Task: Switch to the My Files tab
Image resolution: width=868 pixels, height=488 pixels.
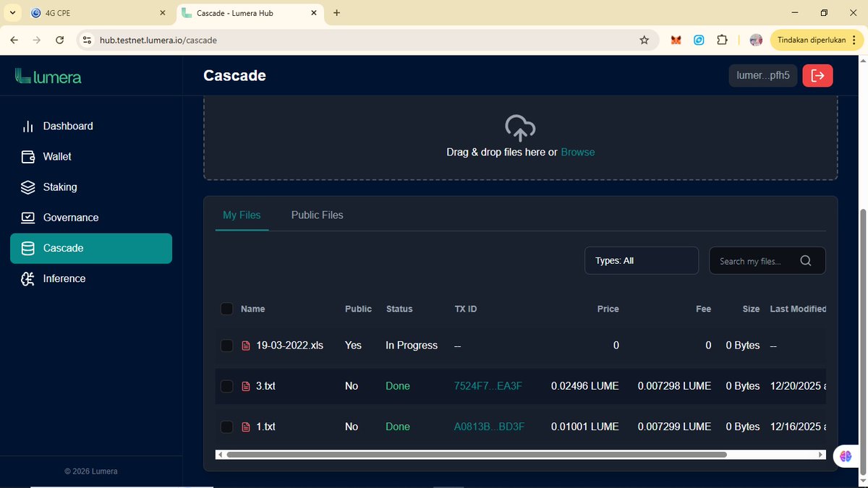Action: (242, 215)
